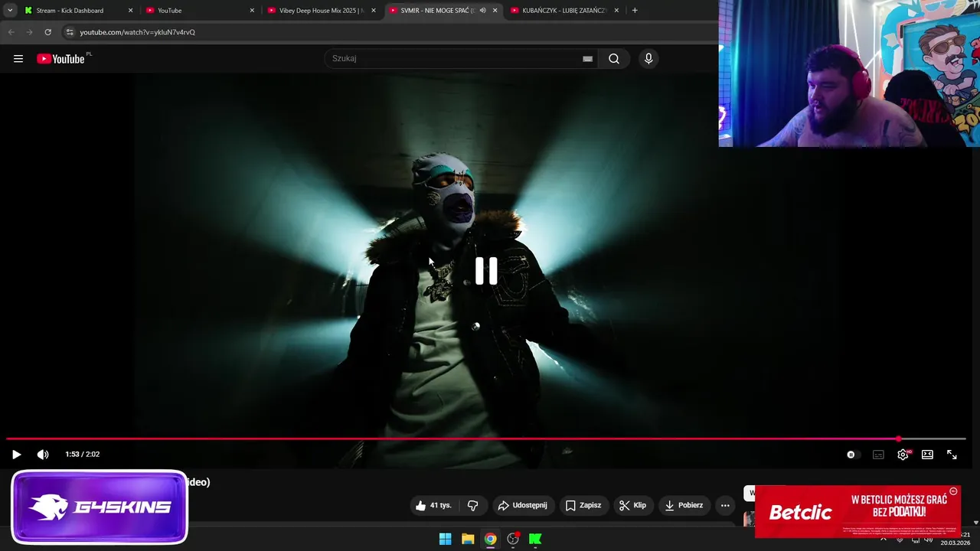Open the more actions three-dot menu
The width and height of the screenshot is (980, 551).
pos(725,505)
